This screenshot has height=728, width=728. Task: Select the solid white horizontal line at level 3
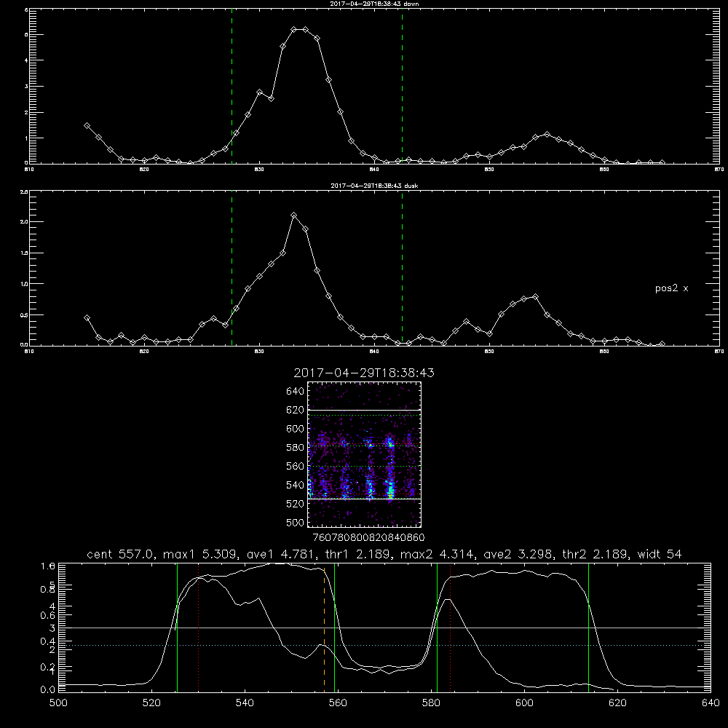click(384, 628)
